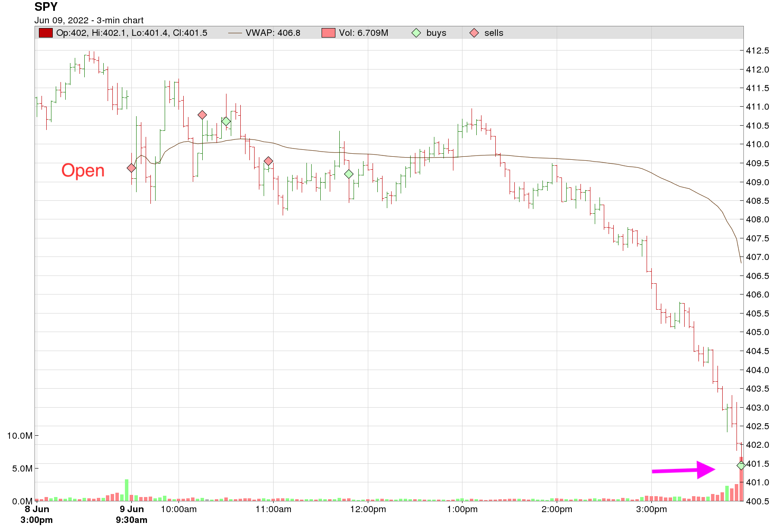
Task: Click the buy diamond near 410.6 around 10:30am
Action: (x=226, y=121)
